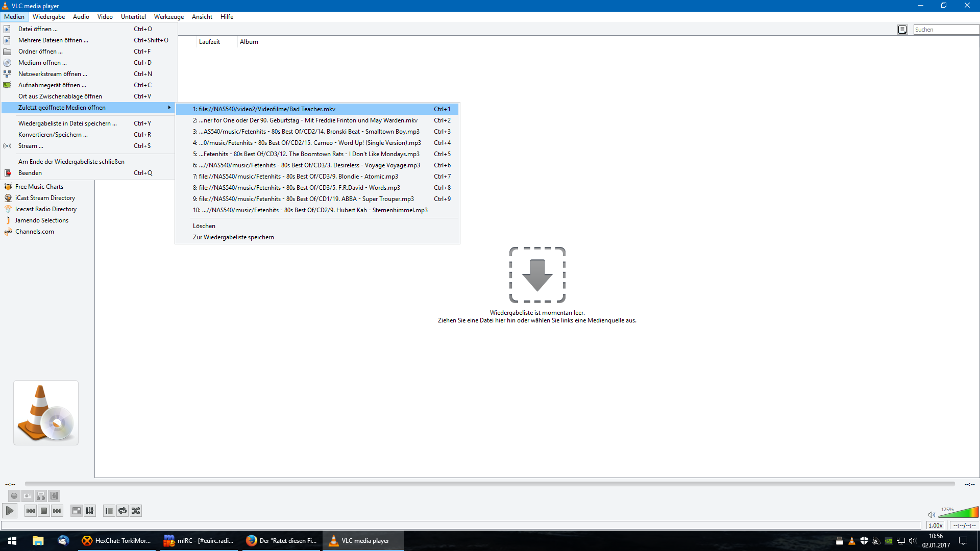This screenshot has width=980, height=551.
Task: Open the Ansicht menu
Action: point(202,17)
